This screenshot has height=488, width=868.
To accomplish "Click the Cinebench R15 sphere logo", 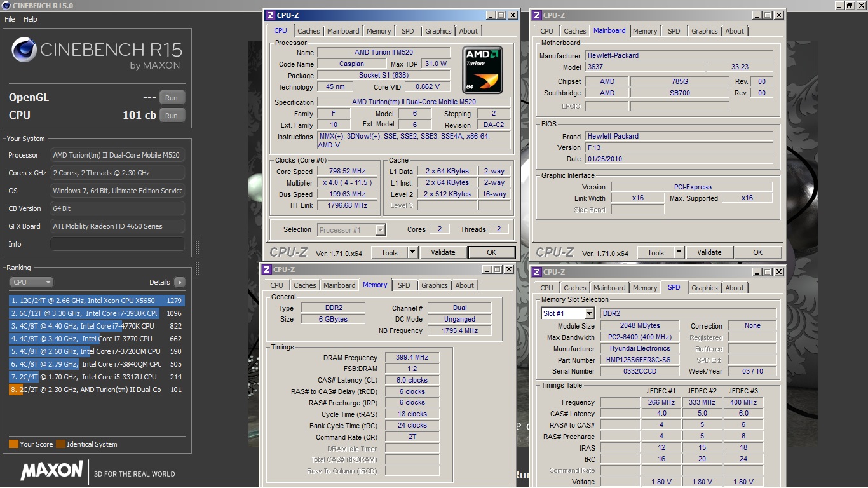I will click(x=24, y=49).
